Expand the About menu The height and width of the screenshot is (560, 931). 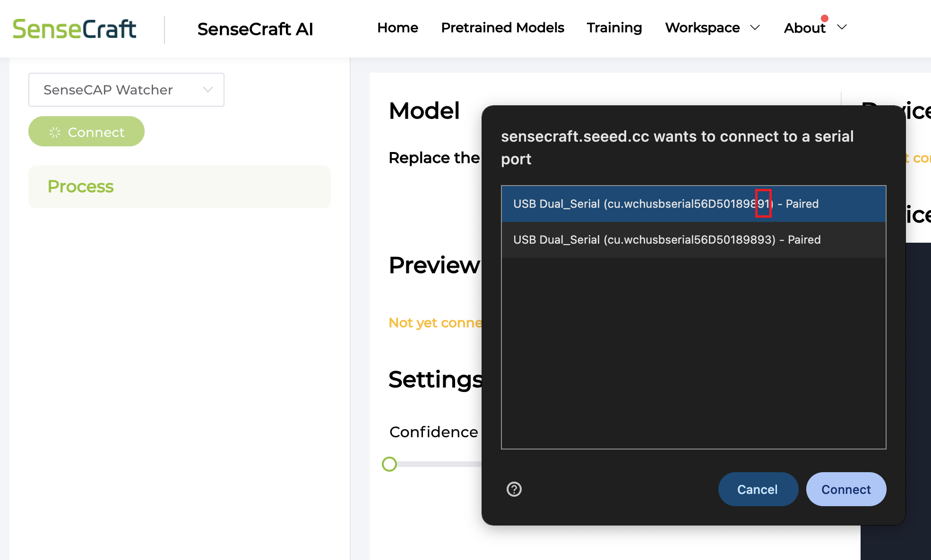point(815,28)
